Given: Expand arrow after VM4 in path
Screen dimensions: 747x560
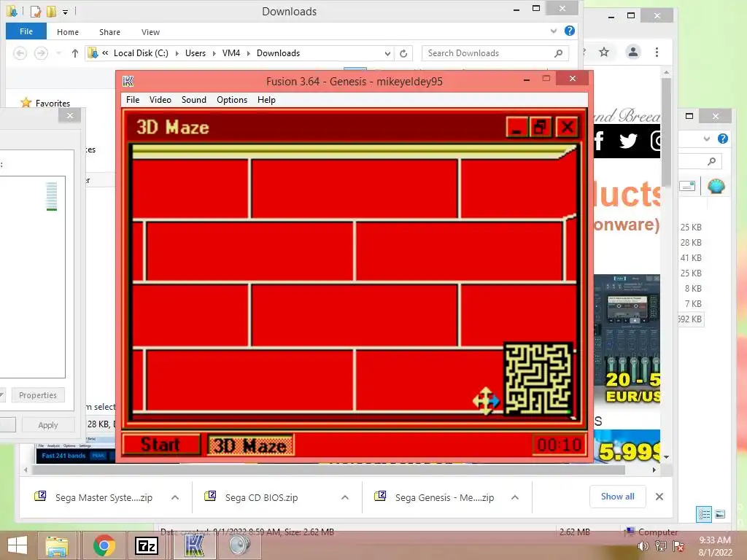Looking at the screenshot, I should pyautogui.click(x=248, y=53).
